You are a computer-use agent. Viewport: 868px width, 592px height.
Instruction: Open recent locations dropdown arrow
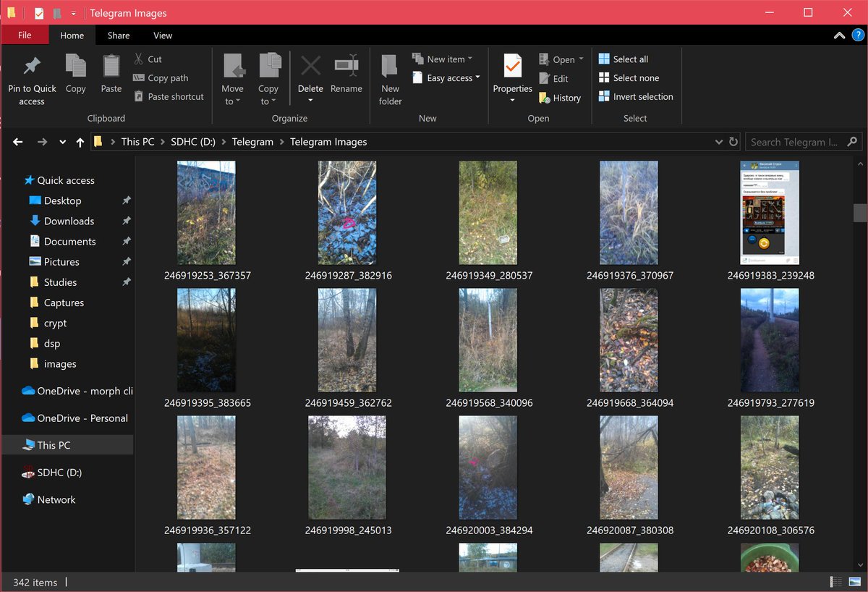coord(62,143)
